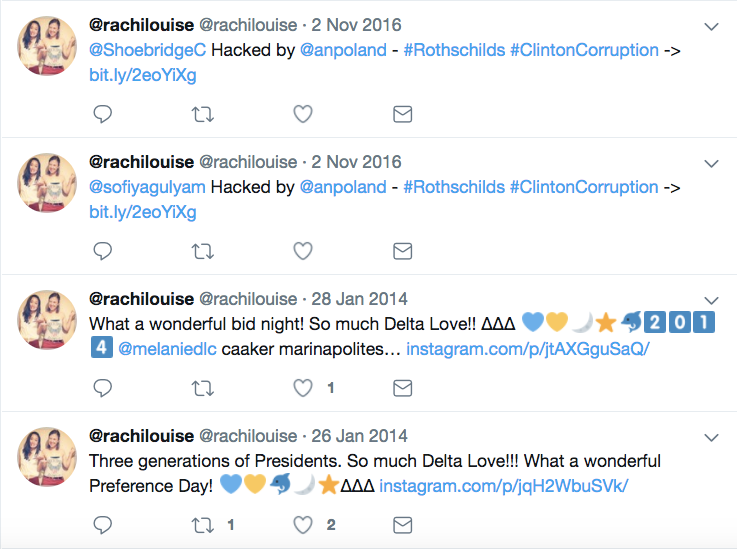Like the bid night Delta Love tweet
Screen dimensions: 737x549
303,388
